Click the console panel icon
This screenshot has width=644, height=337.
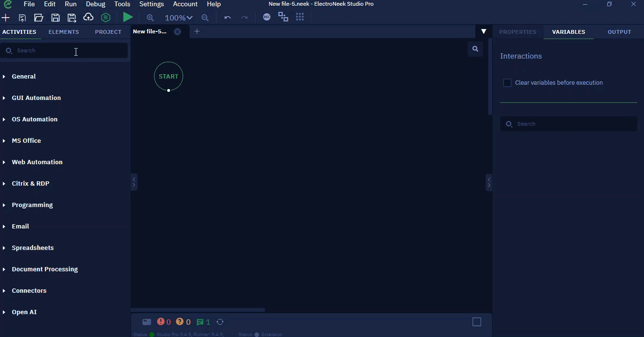click(x=147, y=322)
